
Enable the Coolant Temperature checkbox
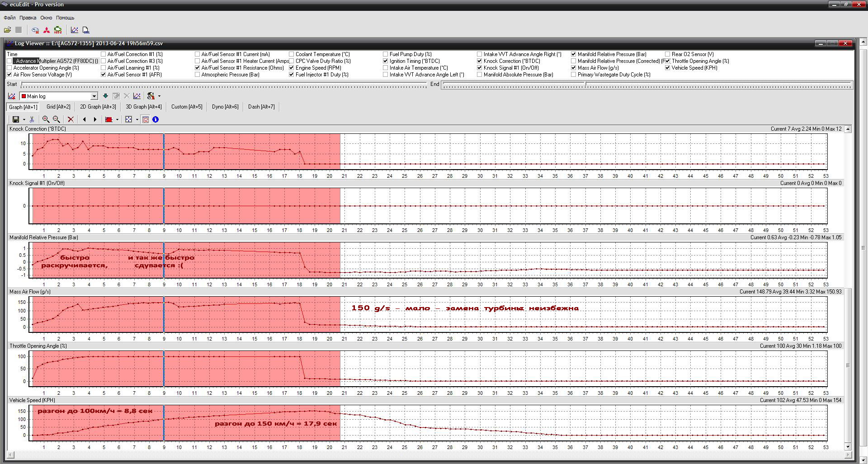(x=292, y=54)
